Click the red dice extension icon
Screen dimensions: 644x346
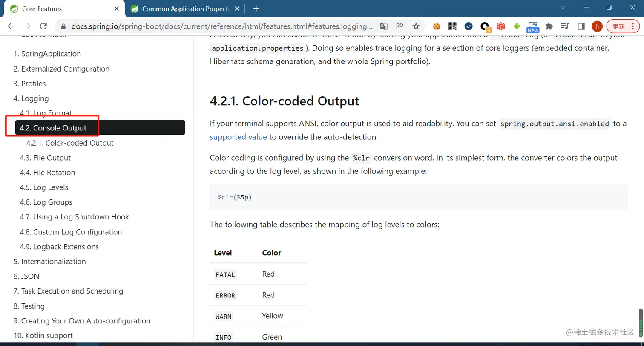(x=501, y=26)
